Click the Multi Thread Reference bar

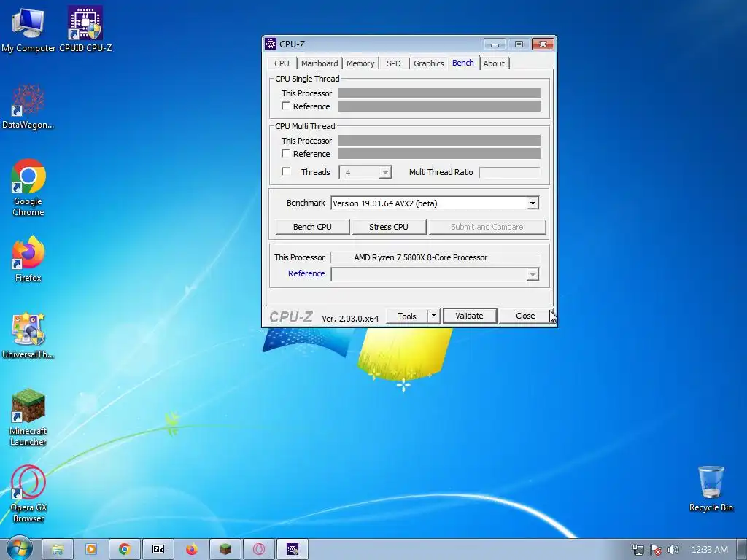click(x=439, y=153)
